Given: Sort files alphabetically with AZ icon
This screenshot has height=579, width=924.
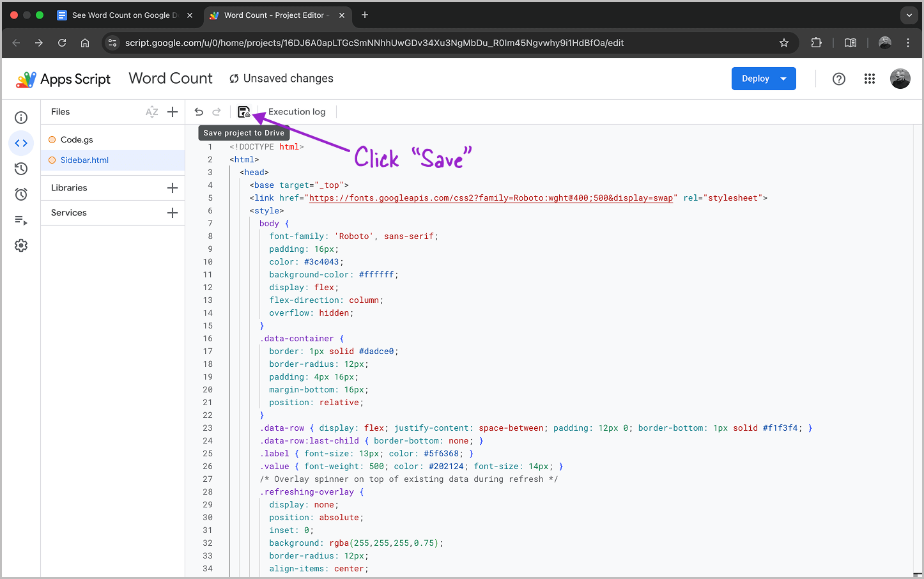Looking at the screenshot, I should point(151,112).
